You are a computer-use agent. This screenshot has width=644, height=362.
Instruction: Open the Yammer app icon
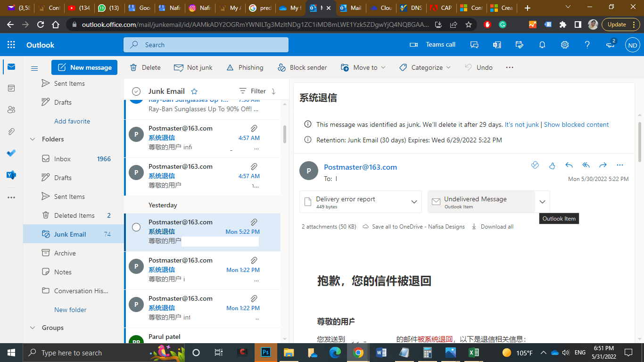coord(11,175)
